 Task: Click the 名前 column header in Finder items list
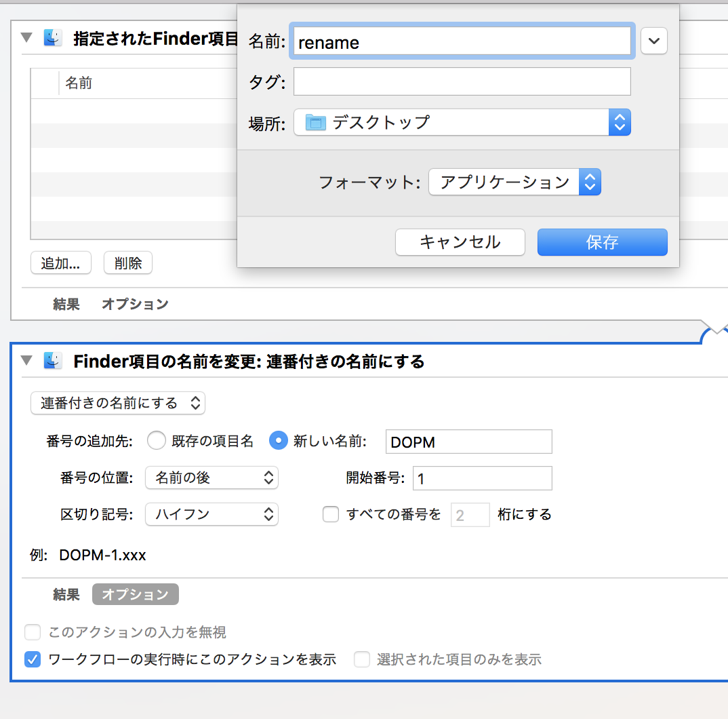(79, 83)
